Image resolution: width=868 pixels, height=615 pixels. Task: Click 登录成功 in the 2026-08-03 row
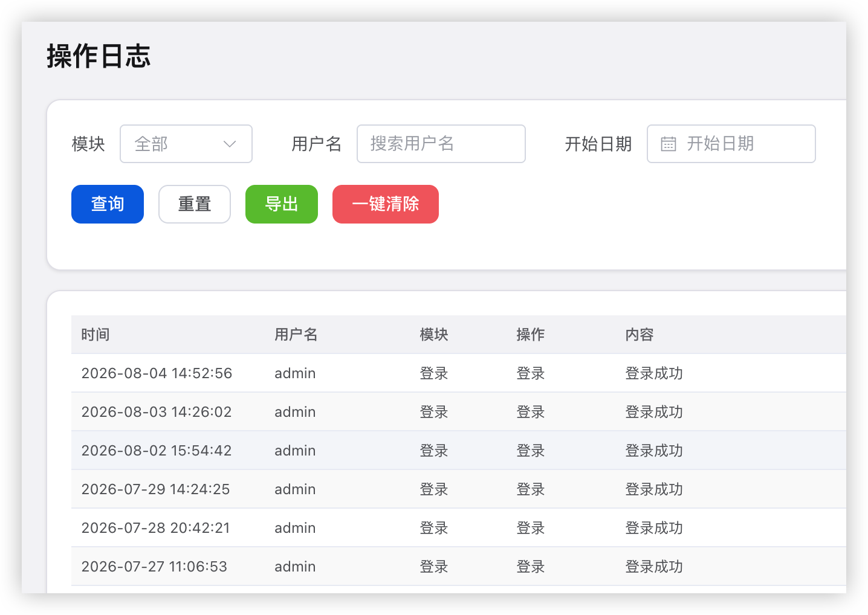click(654, 412)
